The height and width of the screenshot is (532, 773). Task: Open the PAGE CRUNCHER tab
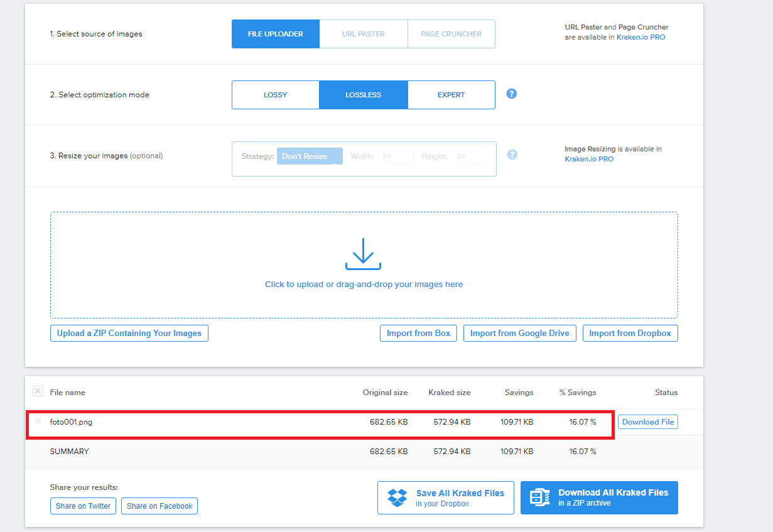click(451, 34)
